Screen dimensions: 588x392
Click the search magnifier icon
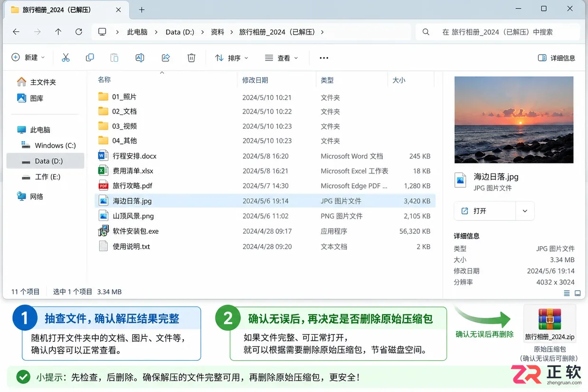[426, 32]
